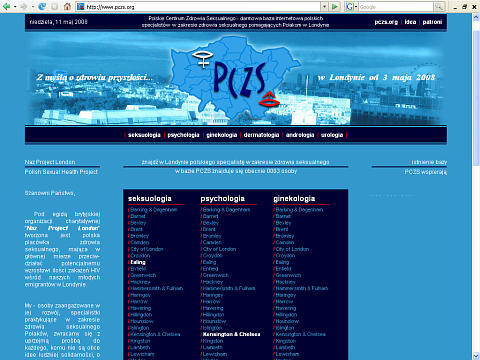This screenshot has height=360, width=480.
Task: Open Barking & Dagenham under seksuologia
Action: pyautogui.click(x=154, y=210)
